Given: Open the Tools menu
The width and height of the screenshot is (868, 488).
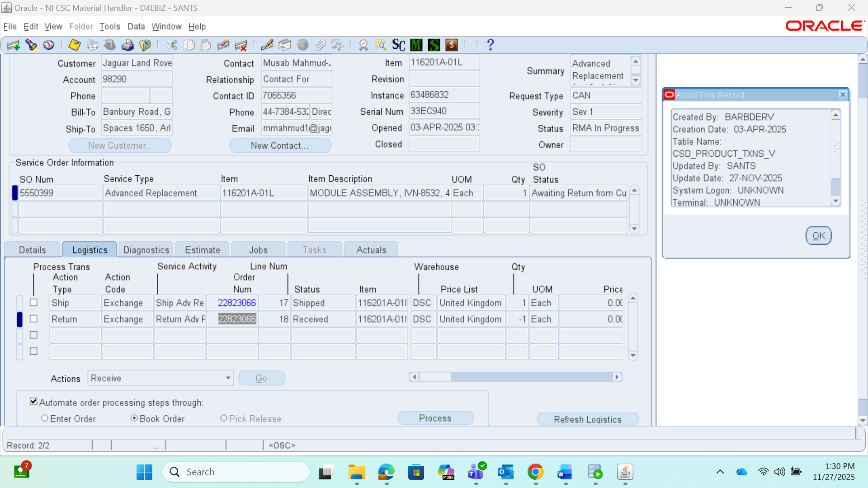Looking at the screenshot, I should [x=110, y=26].
